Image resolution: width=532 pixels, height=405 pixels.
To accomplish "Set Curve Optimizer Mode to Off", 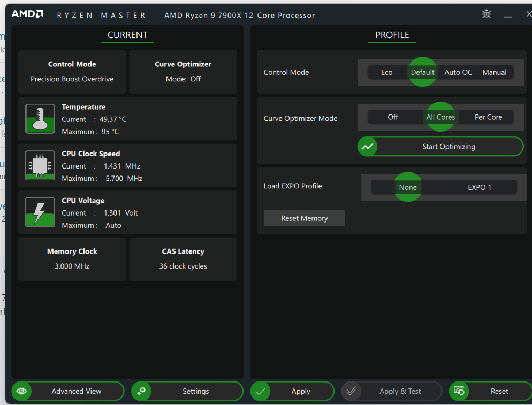I will (x=392, y=117).
